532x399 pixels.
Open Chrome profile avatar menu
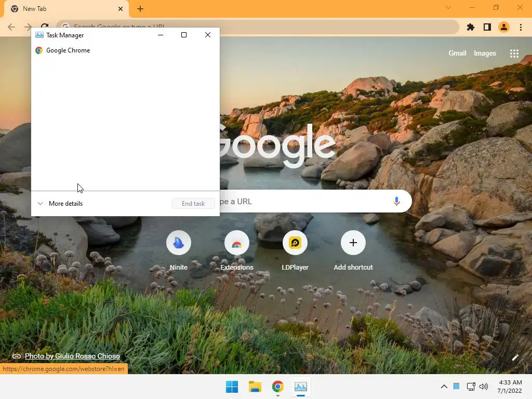(504, 27)
